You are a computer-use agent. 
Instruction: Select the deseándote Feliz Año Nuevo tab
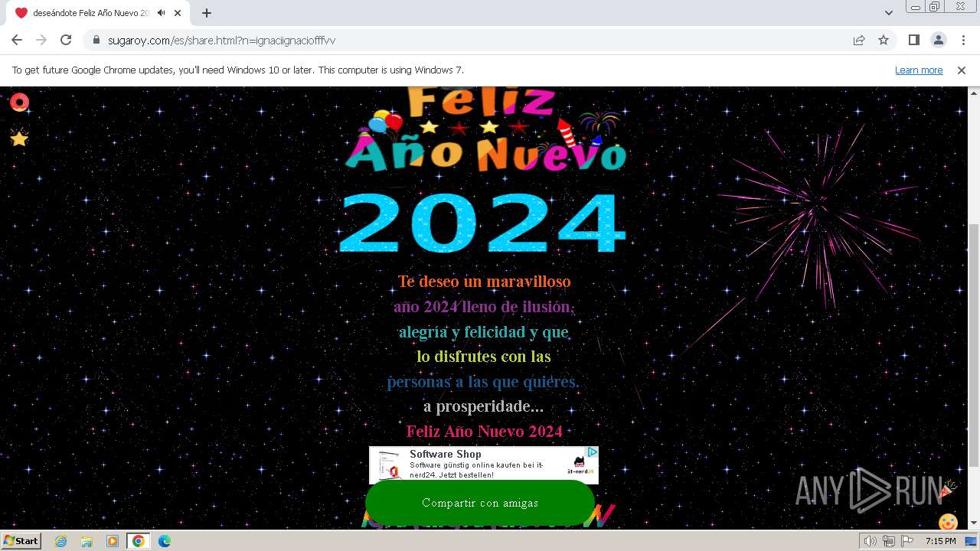click(x=100, y=13)
